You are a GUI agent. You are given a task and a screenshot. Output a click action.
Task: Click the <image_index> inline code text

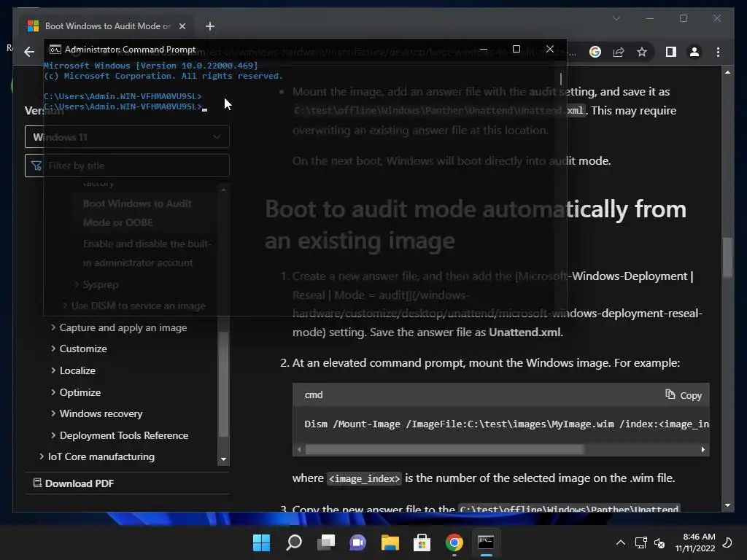click(365, 478)
